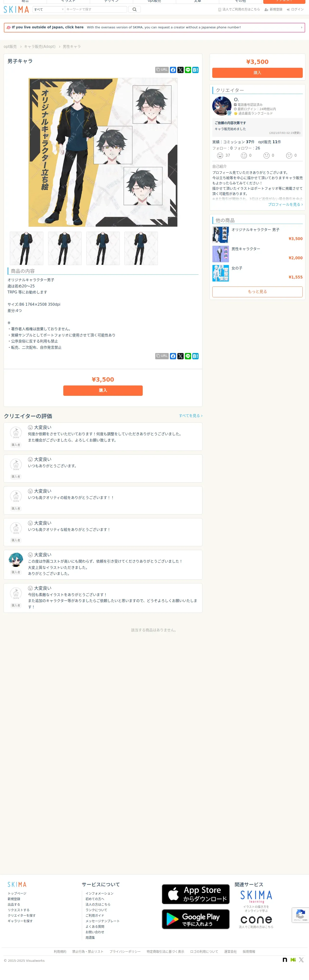Viewport: 309px width, 980px height.
Task: Share on X using lower icon
Action: point(180,356)
